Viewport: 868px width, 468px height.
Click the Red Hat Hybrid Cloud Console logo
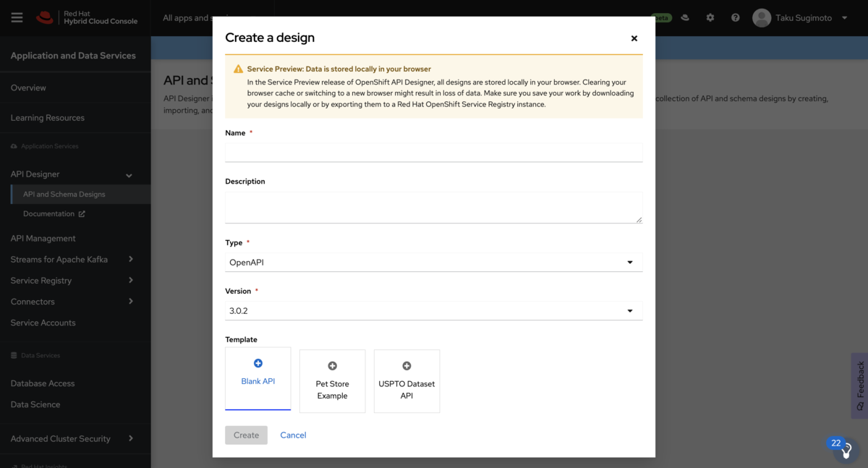(x=83, y=17)
